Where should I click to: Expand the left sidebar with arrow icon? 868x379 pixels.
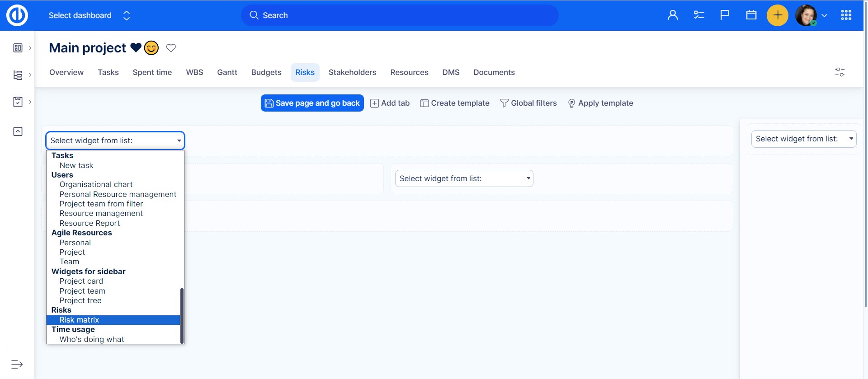(x=17, y=364)
